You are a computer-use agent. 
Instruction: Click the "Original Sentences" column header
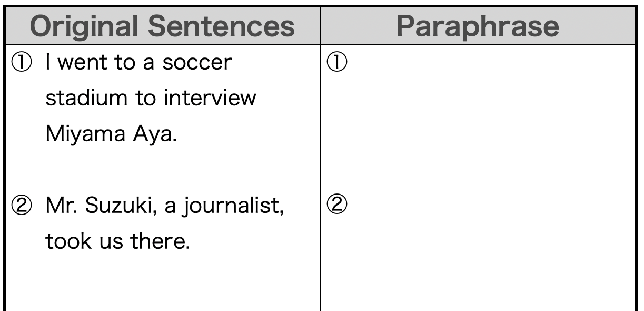point(162,25)
